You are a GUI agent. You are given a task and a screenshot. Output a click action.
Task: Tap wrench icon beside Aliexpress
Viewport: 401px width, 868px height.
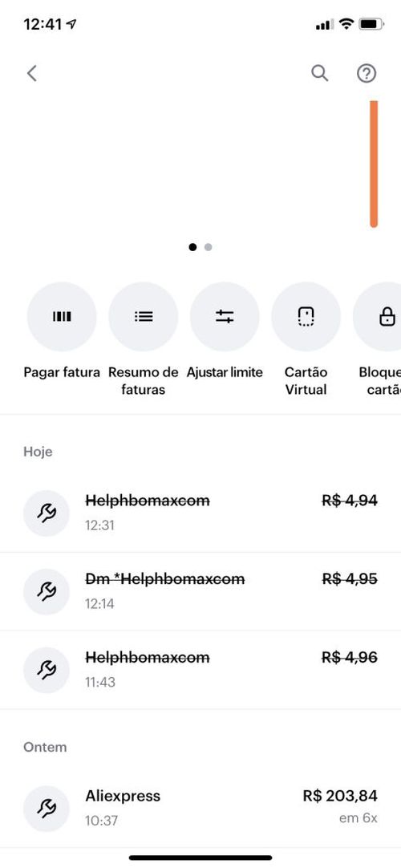click(47, 809)
